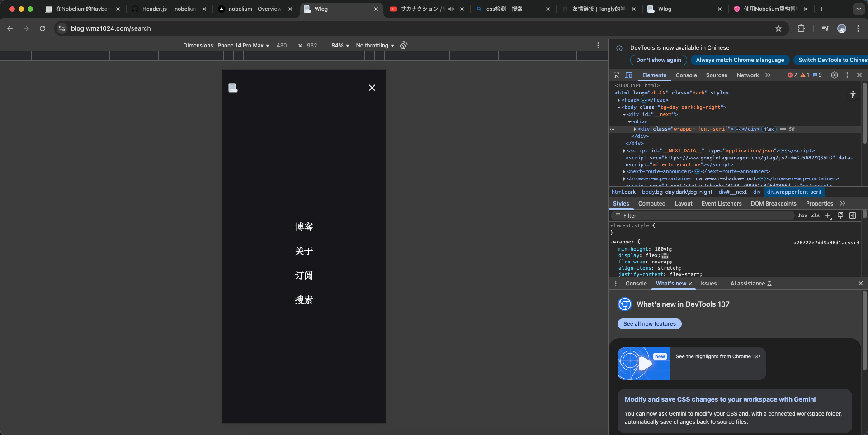Open the No throttling dropdown
The image size is (868, 435).
coord(375,46)
